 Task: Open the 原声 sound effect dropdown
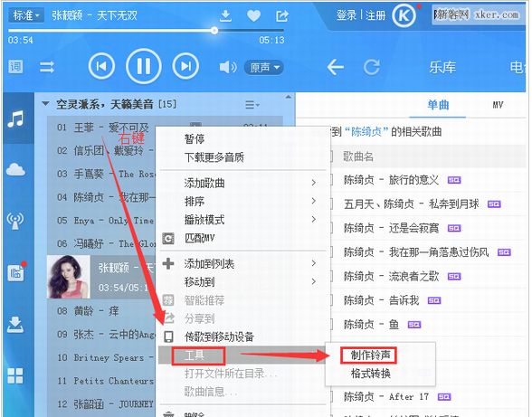click(264, 67)
